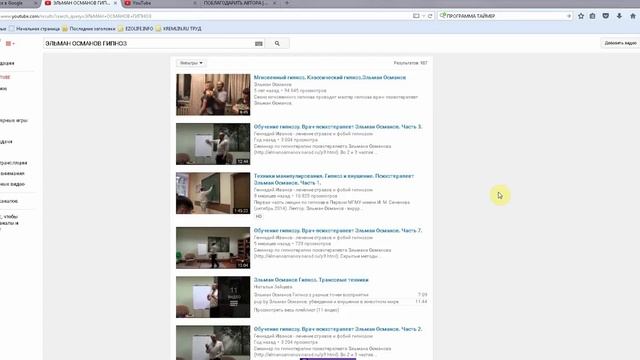Image resolution: width=640 pixels, height=360 pixels.
Task: Open the downloads arrow icon
Action: coord(619,16)
